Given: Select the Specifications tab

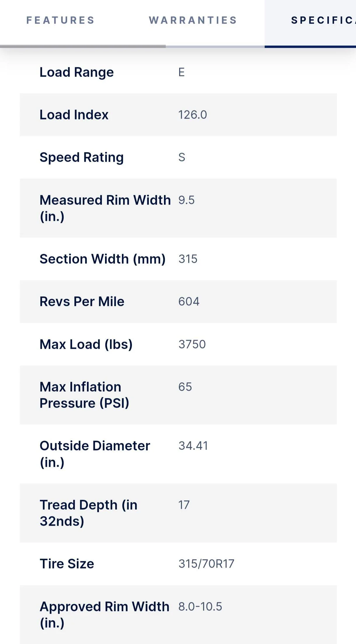Looking at the screenshot, I should pos(323,20).
